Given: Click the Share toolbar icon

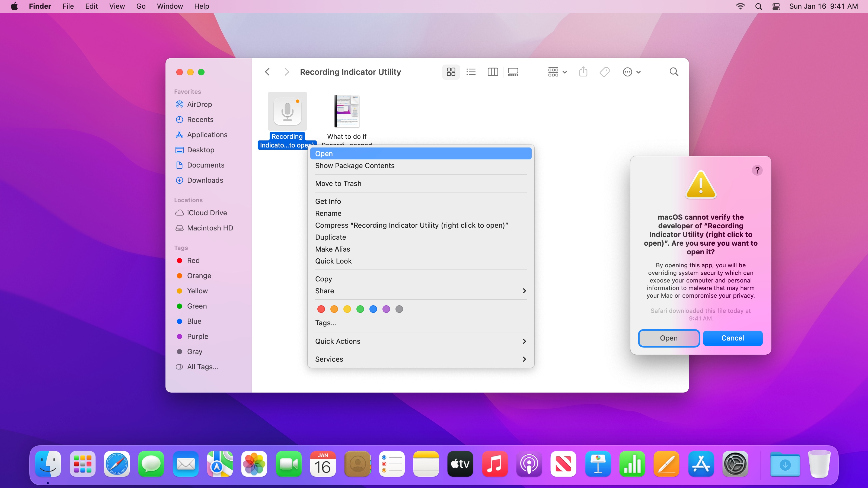Looking at the screenshot, I should tap(583, 72).
